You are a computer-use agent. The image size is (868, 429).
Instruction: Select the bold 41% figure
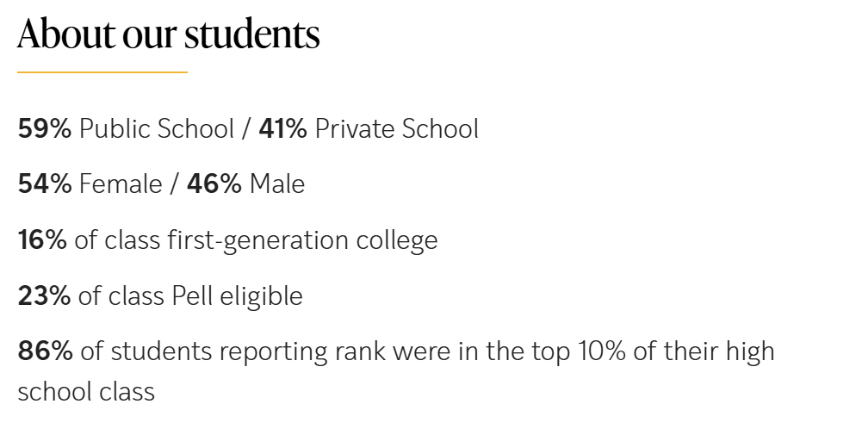click(282, 129)
